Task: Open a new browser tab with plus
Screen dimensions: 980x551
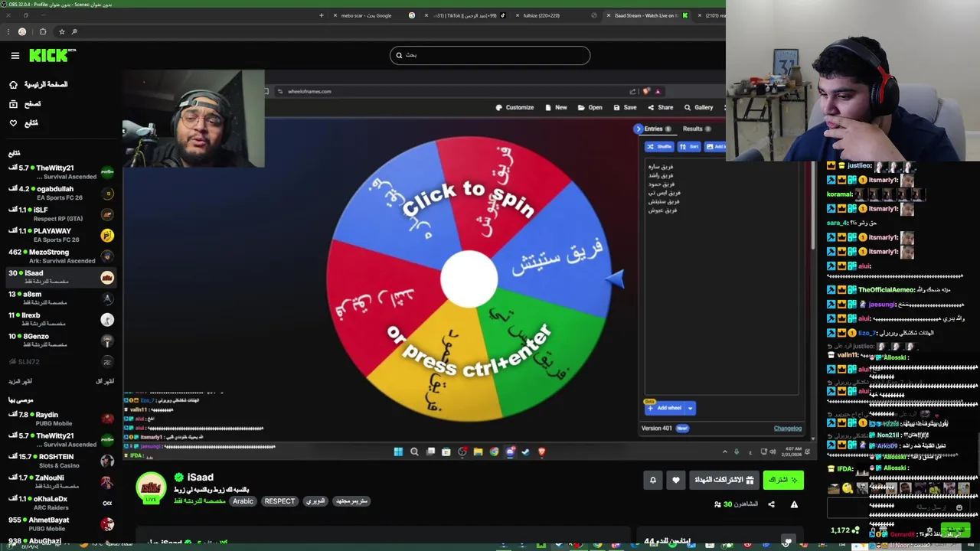Action: (322, 15)
